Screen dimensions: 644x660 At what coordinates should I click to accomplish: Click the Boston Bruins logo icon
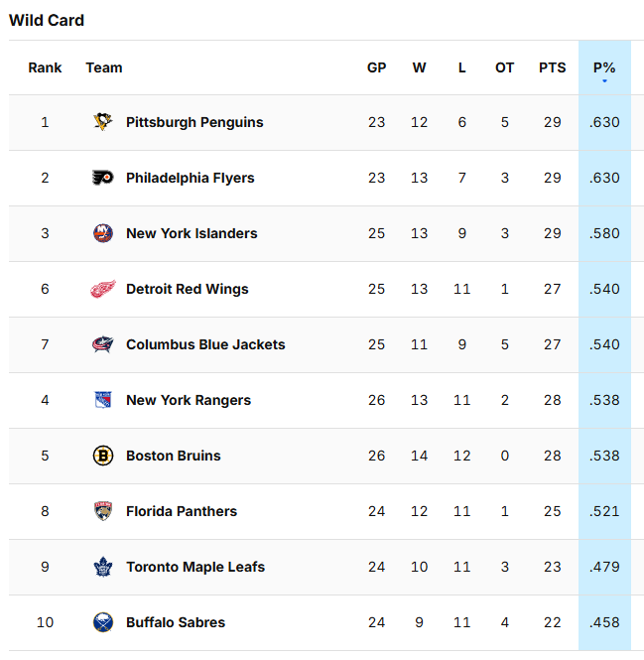(x=103, y=456)
